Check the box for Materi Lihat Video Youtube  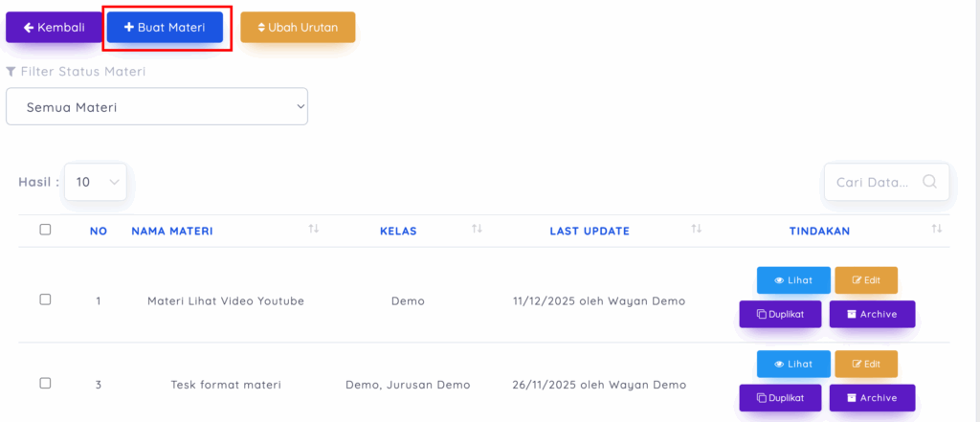(x=45, y=300)
